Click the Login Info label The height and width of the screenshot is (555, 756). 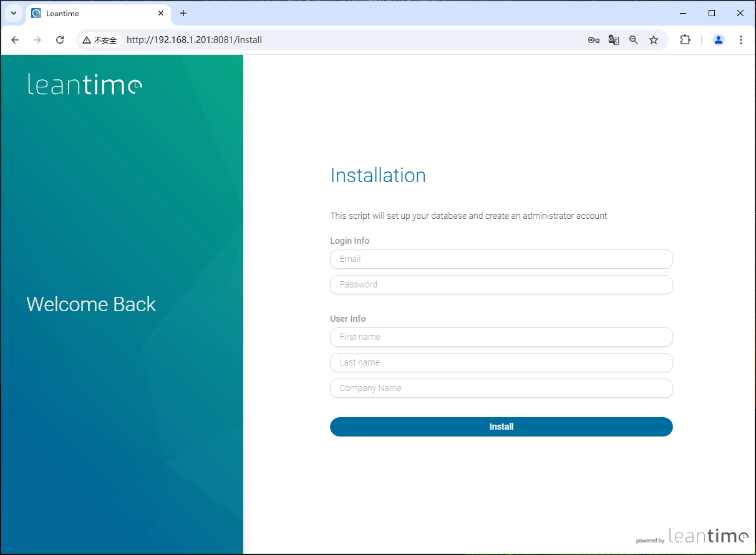pos(350,241)
